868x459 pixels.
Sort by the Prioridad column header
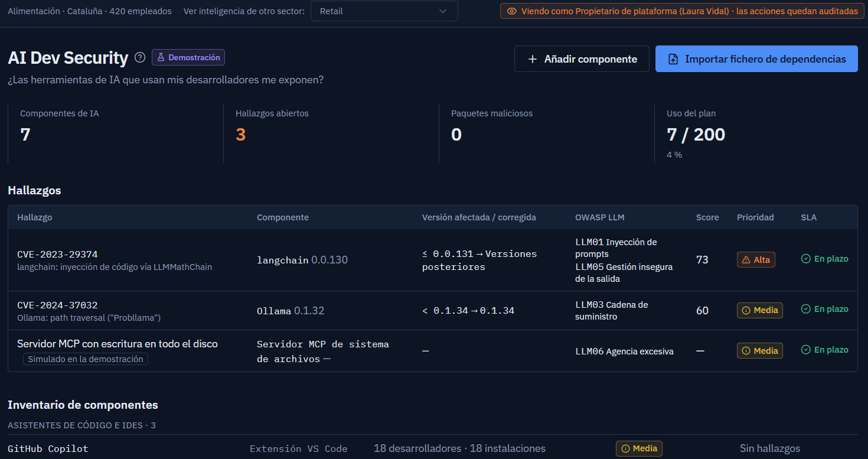click(755, 217)
